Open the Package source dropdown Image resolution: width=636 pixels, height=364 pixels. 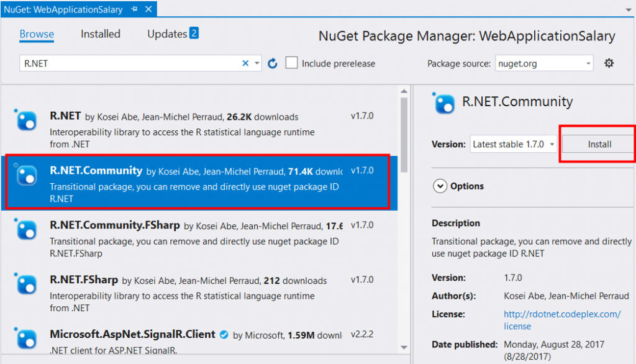tap(544, 63)
